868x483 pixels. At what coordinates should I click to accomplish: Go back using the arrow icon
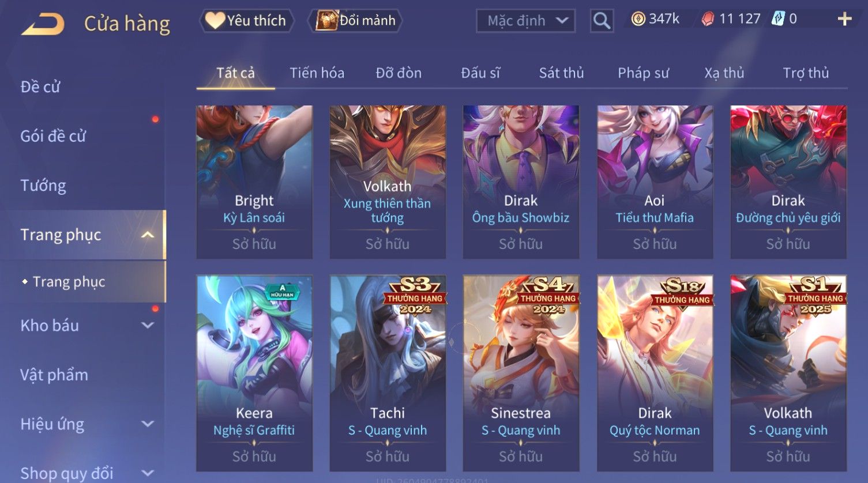42,24
